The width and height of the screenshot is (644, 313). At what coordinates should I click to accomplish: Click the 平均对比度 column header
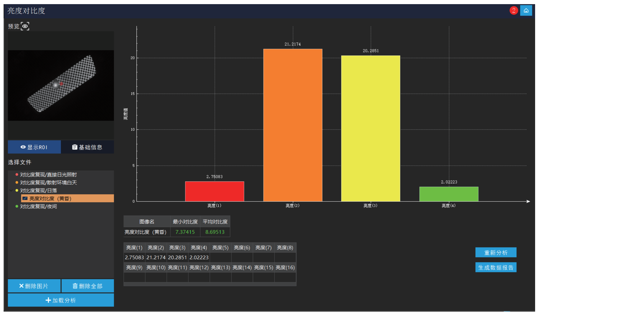[x=215, y=222]
